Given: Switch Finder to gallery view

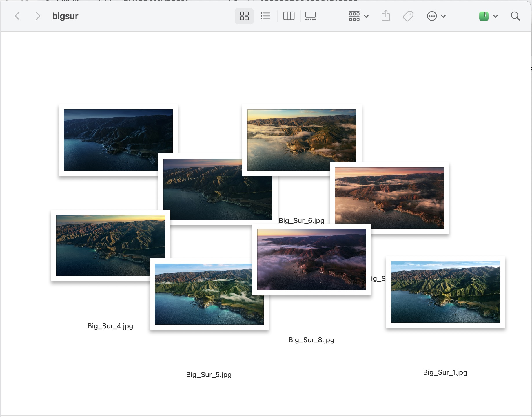Looking at the screenshot, I should (x=310, y=16).
